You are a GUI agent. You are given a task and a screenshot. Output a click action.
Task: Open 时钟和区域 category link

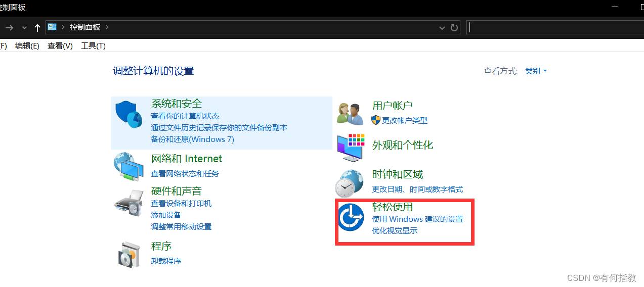click(x=398, y=174)
